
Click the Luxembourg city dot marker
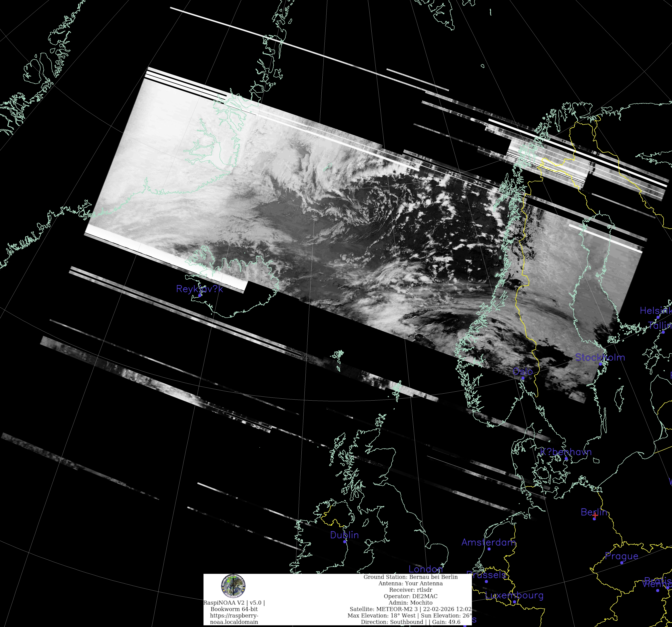[x=514, y=602]
